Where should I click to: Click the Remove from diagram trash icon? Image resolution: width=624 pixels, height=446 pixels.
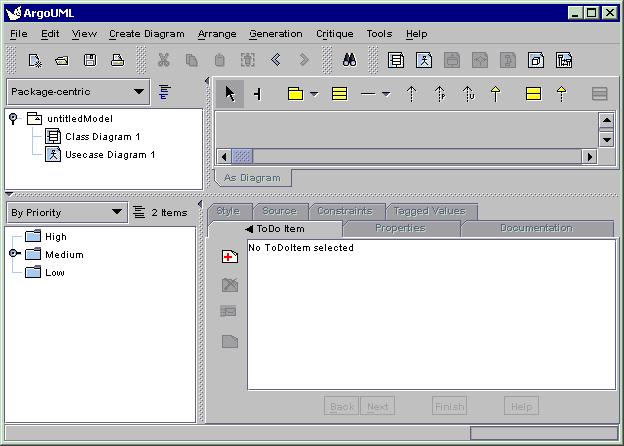pyautogui.click(x=248, y=60)
